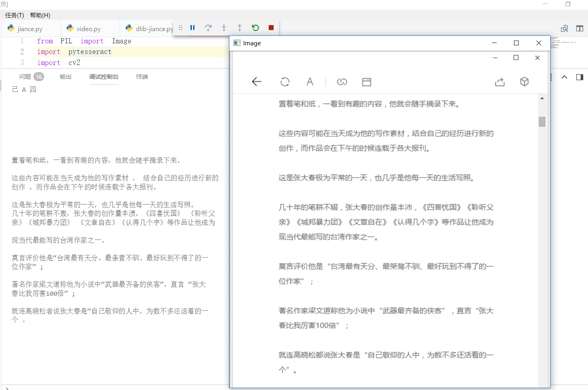Select the Step Out debug icon
This screenshot has height=390, width=588.
point(240,28)
